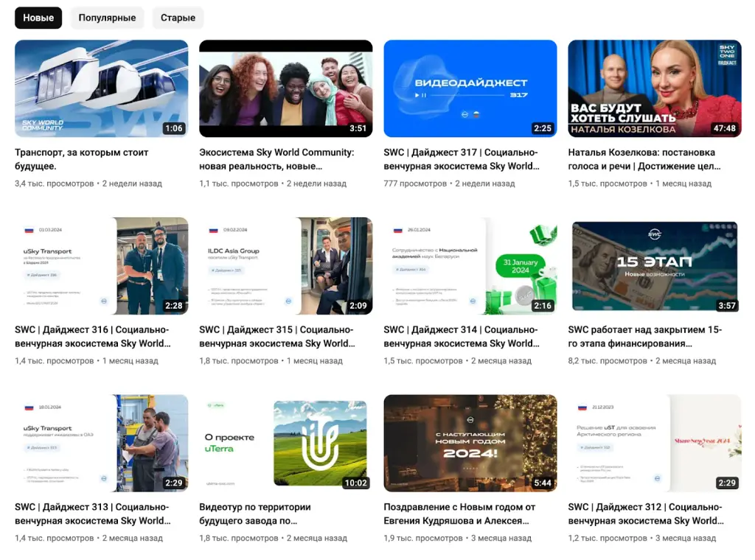Click the 1,1 тыс. просмотров text
The height and width of the screenshot is (560, 755).
coord(239,183)
